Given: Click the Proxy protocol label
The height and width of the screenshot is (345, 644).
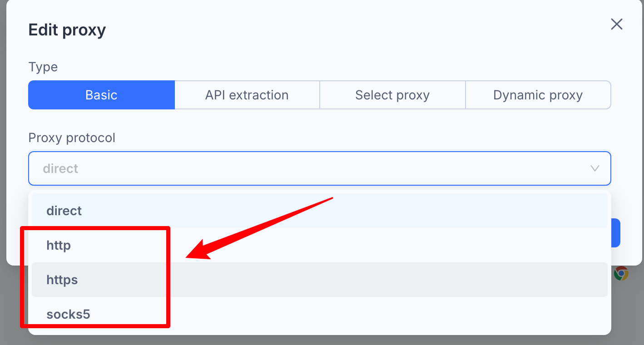Looking at the screenshot, I should pyautogui.click(x=72, y=138).
